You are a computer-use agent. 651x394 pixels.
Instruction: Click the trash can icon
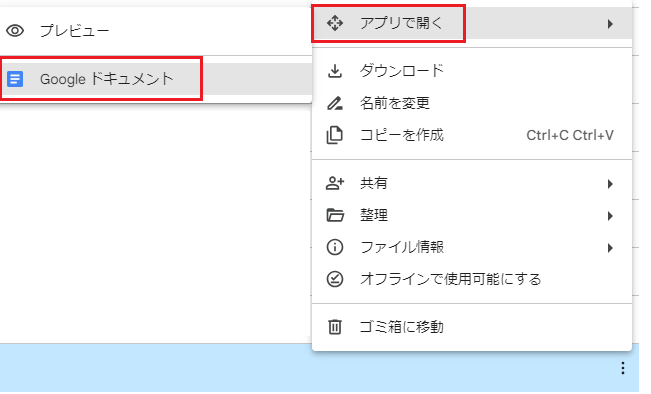[335, 327]
